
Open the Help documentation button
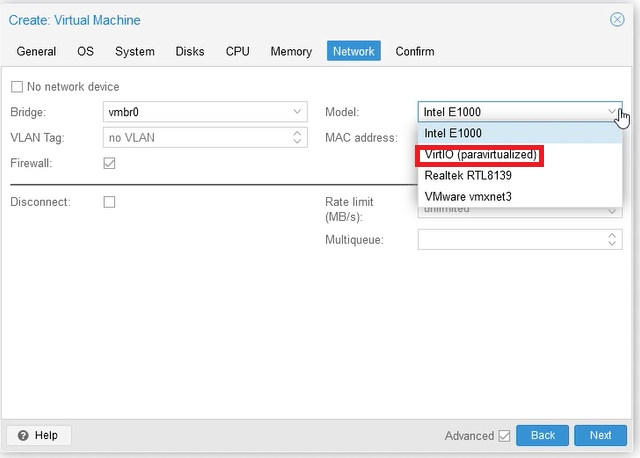[39, 435]
